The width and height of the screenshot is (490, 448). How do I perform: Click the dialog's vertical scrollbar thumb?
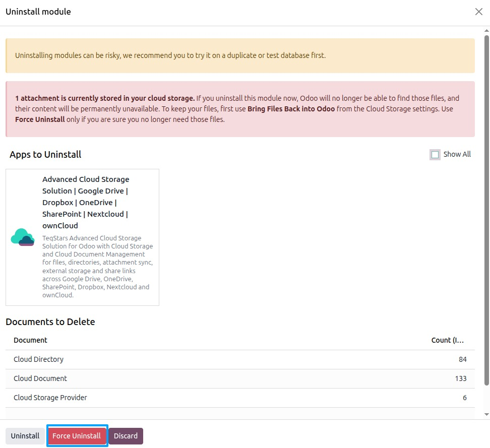(x=486, y=210)
